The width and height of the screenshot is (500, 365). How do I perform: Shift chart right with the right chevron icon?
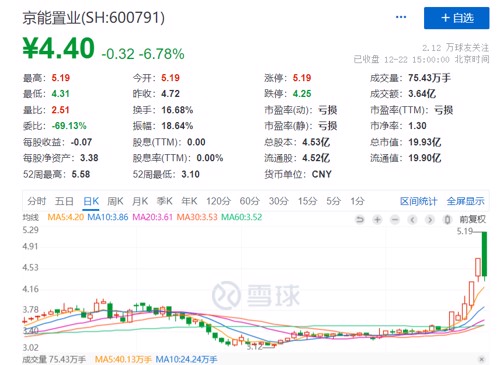point(430,220)
